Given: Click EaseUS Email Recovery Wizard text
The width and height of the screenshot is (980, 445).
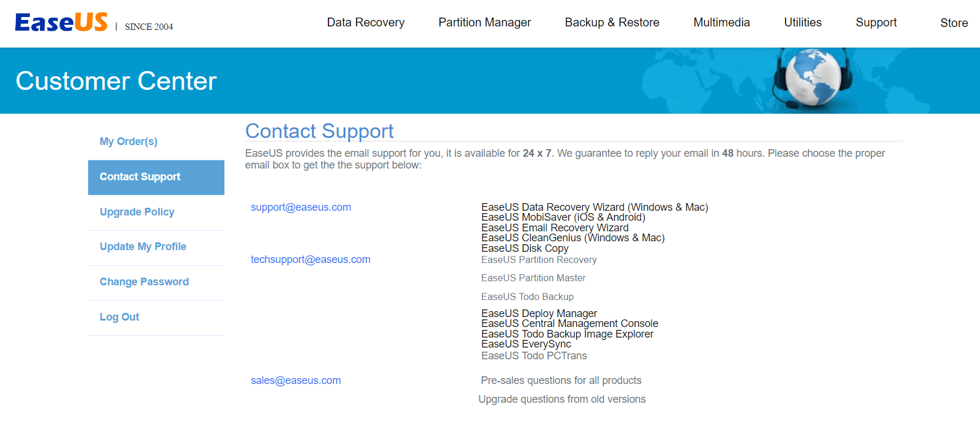Looking at the screenshot, I should [555, 228].
